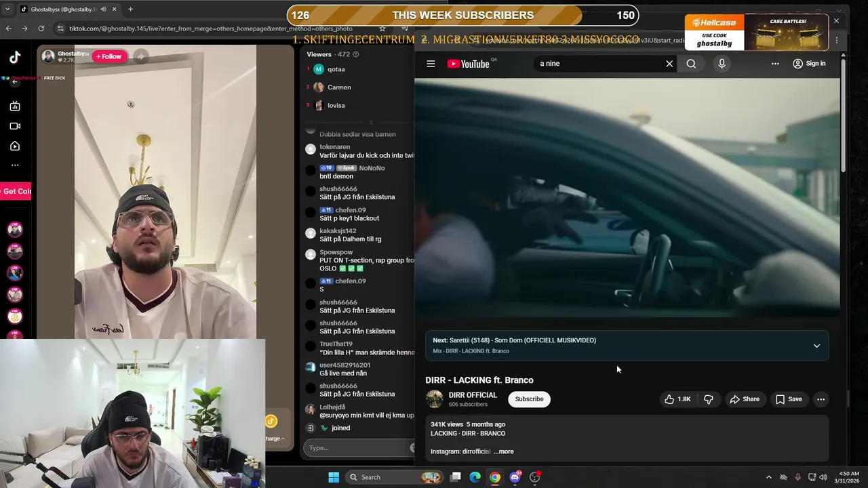Open TikTok sidebar more options dots
Viewport: 868px width, 488px height.
click(x=15, y=165)
